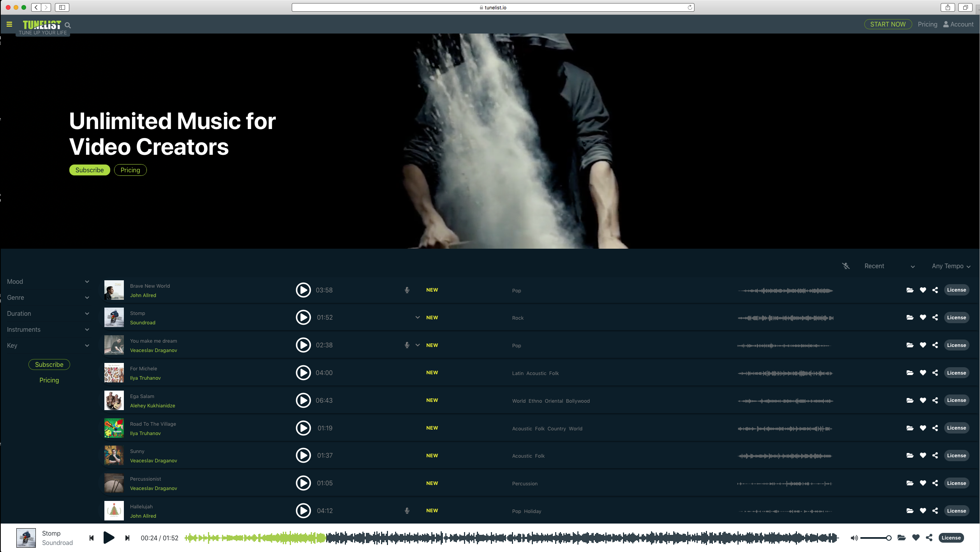Skip to next track in player bar
The width and height of the screenshot is (980, 552).
click(127, 538)
